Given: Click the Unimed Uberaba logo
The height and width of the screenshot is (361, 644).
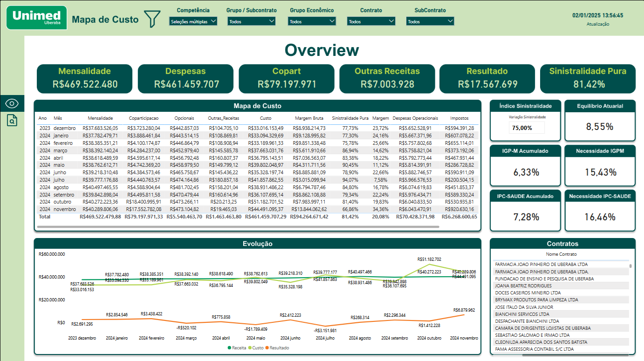Looking at the screenshot, I should click(36, 18).
